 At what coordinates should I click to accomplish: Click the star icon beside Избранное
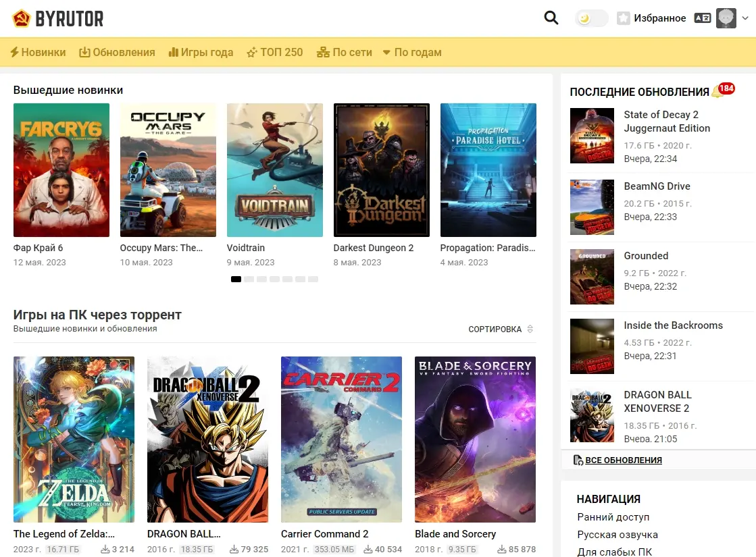pyautogui.click(x=624, y=18)
